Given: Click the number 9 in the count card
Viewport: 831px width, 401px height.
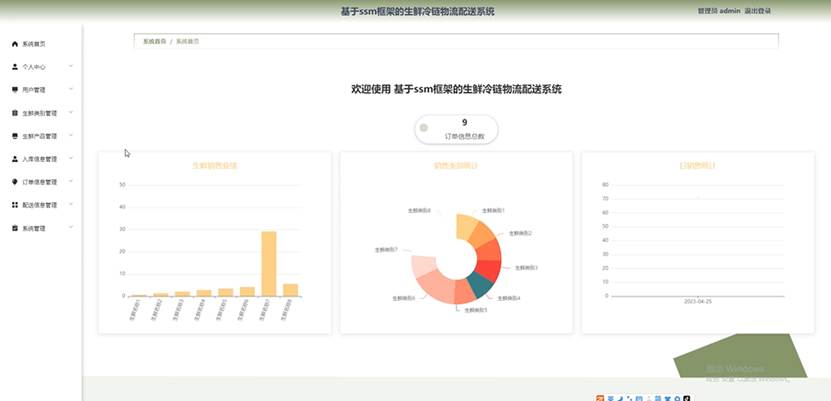Looking at the screenshot, I should pos(465,122).
